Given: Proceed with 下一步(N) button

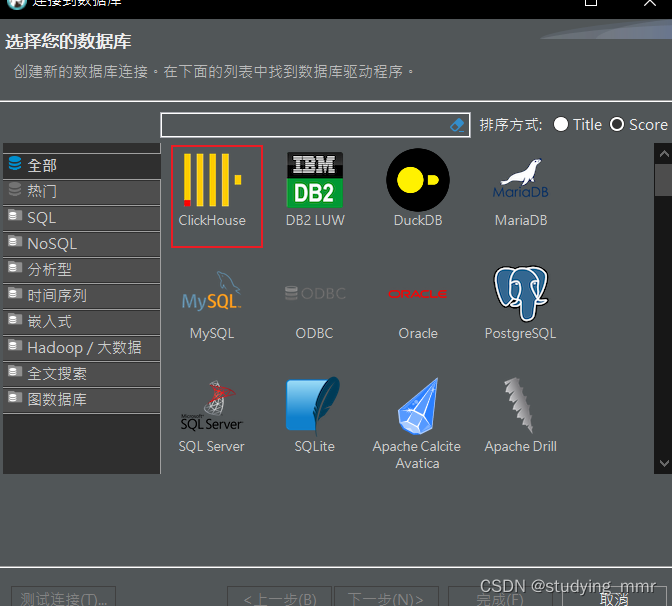Looking at the screenshot, I should point(386,597).
